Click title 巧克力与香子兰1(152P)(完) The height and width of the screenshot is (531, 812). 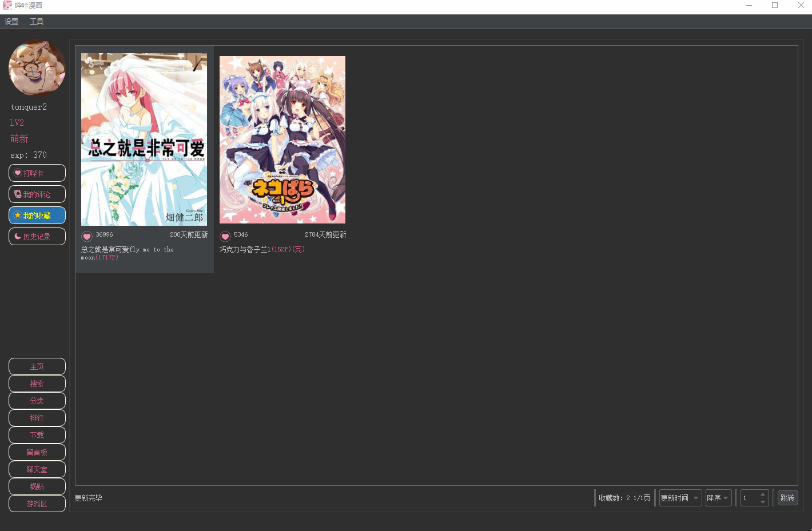point(262,249)
